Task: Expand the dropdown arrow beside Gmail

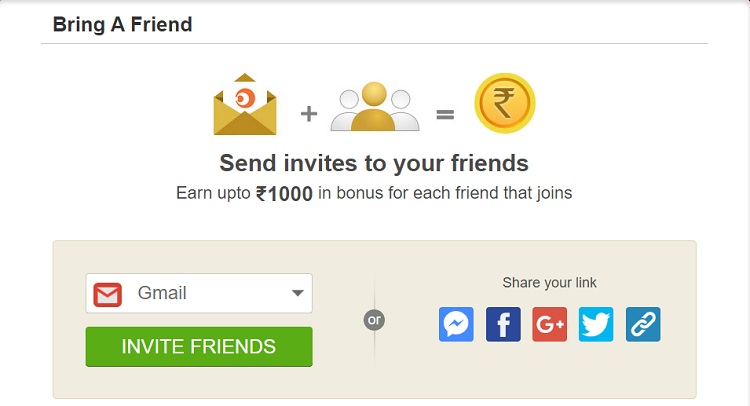Action: (298, 293)
